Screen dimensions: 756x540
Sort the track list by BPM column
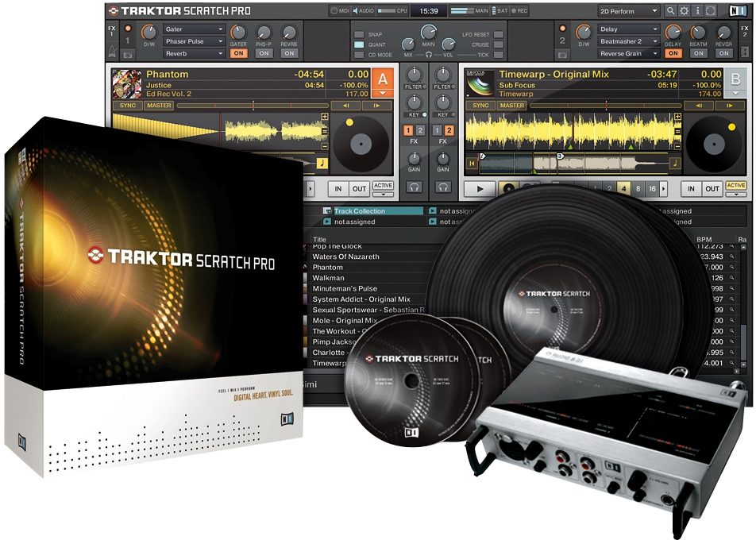(704, 239)
